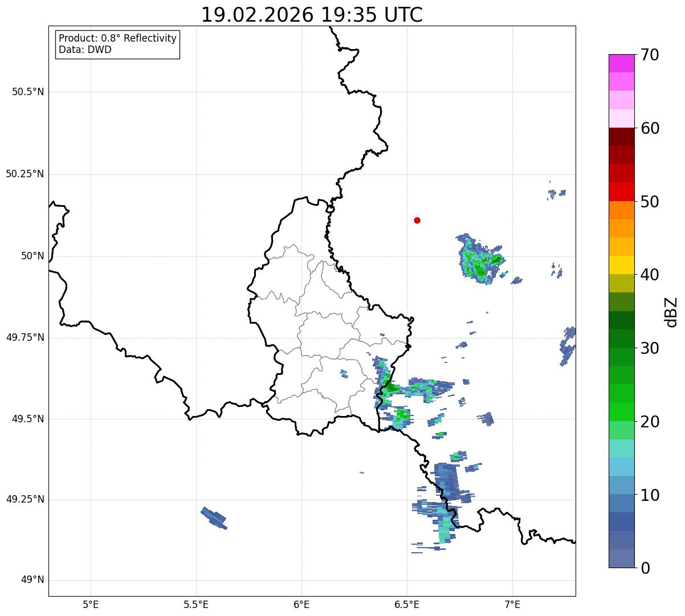
Task: Click the 50.25°N latitude label
Action: coord(25,174)
